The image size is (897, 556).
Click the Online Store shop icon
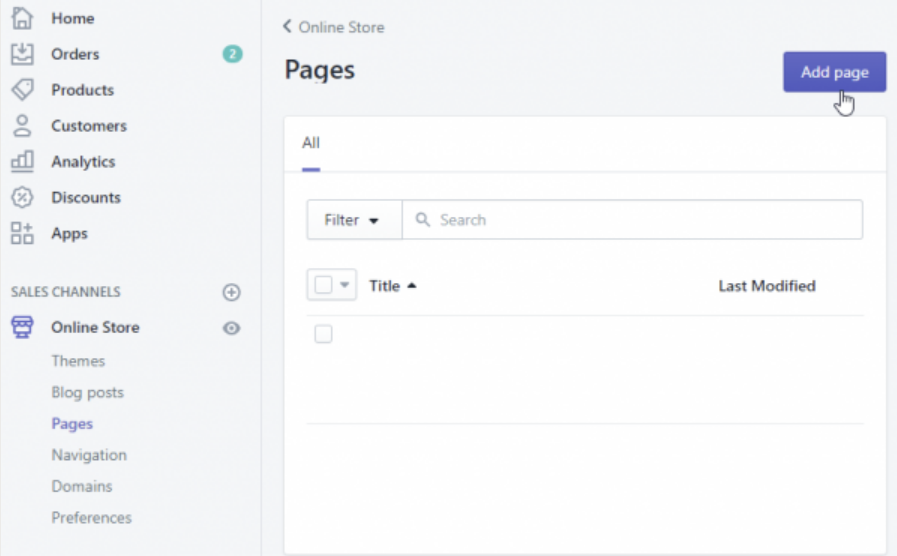point(22,327)
